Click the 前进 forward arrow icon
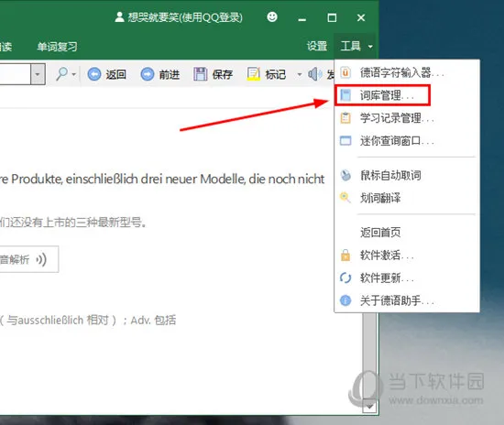Screen dimensions: 504x425 tap(148, 74)
